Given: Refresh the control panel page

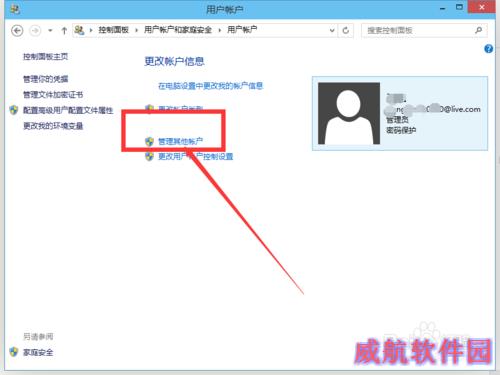Looking at the screenshot, I should 346,31.
